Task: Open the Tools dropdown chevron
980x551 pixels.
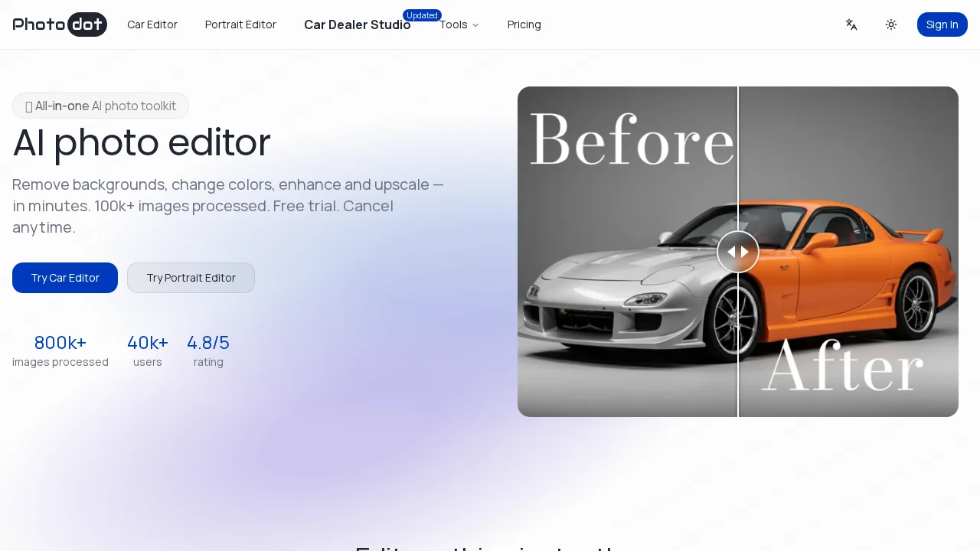Action: pos(475,24)
